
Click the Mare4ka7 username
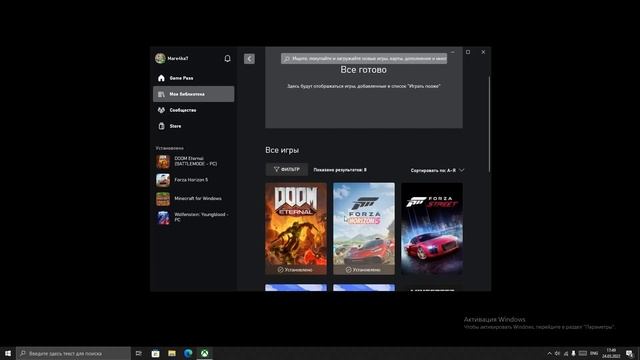[x=178, y=58]
